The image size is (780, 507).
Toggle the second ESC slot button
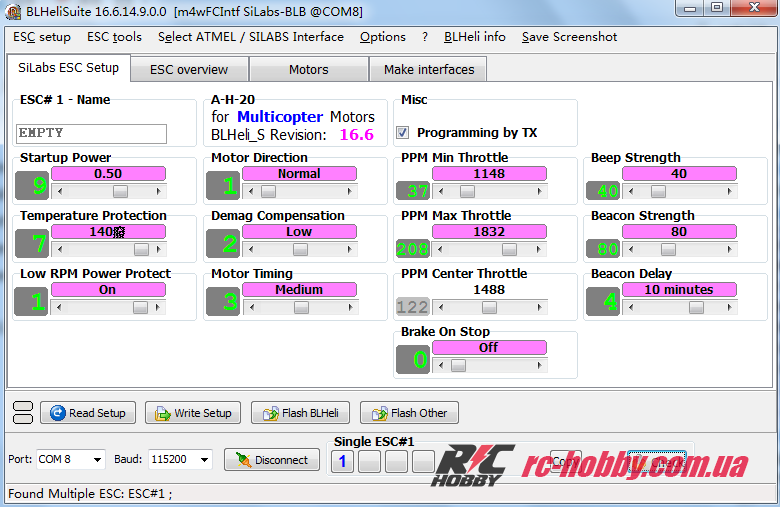point(369,461)
